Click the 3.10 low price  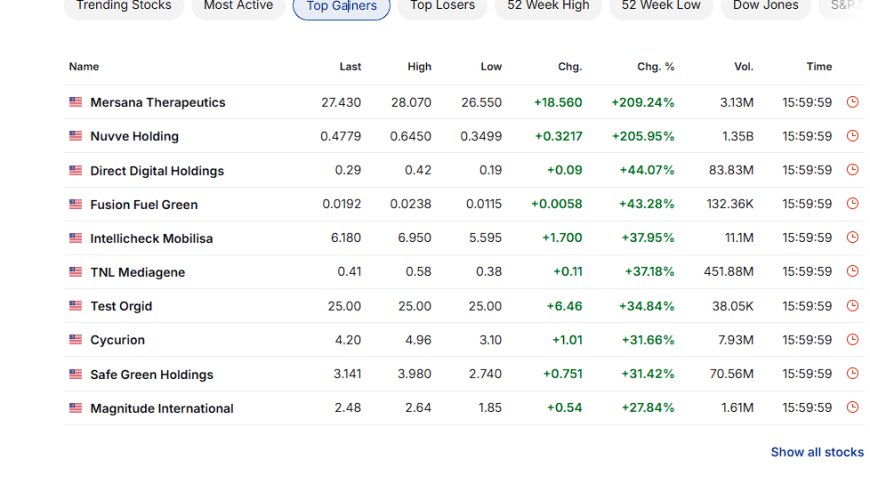[x=490, y=340]
